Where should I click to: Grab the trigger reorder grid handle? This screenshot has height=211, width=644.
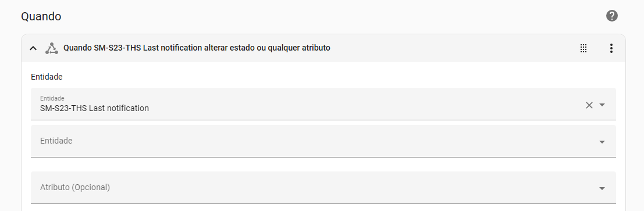coord(583,48)
